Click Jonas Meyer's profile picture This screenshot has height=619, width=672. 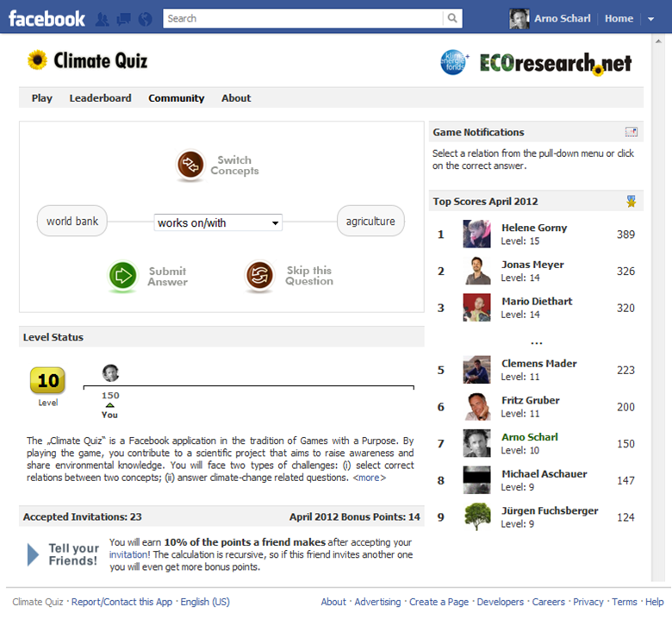[476, 271]
